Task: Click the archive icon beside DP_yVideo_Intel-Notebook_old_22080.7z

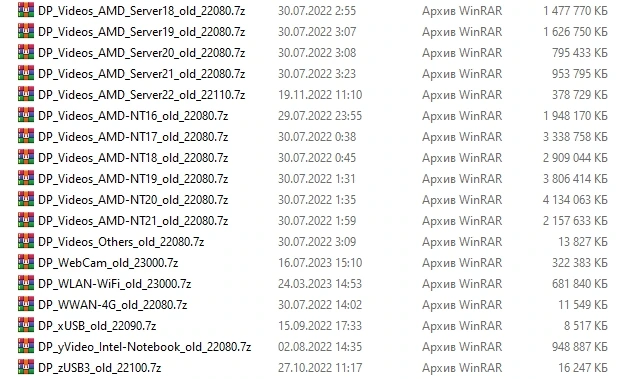Action: 26,346
